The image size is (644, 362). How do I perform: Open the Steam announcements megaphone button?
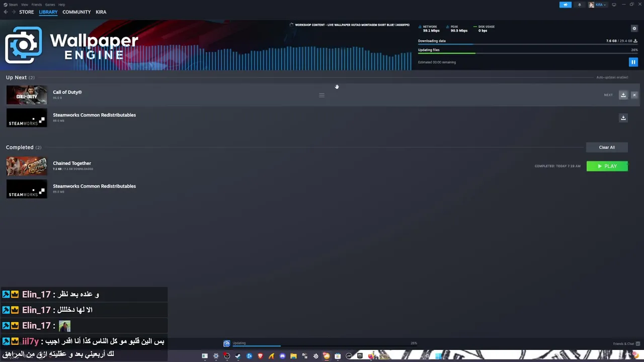566,5
